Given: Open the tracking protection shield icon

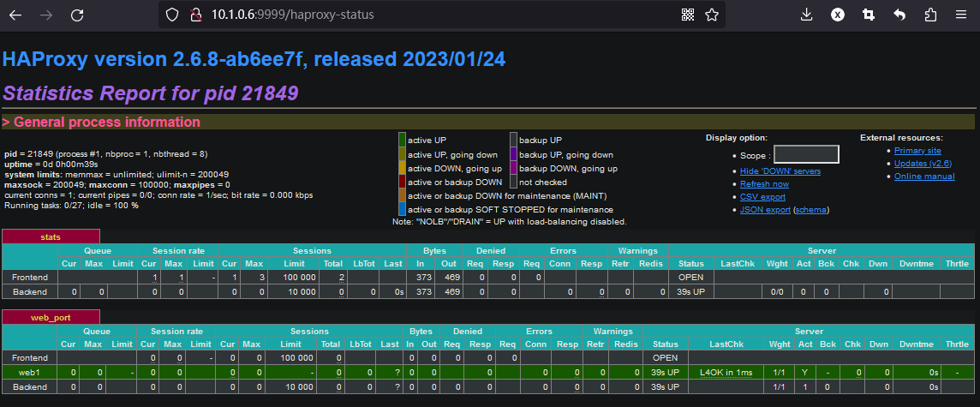Looking at the screenshot, I should (173, 15).
